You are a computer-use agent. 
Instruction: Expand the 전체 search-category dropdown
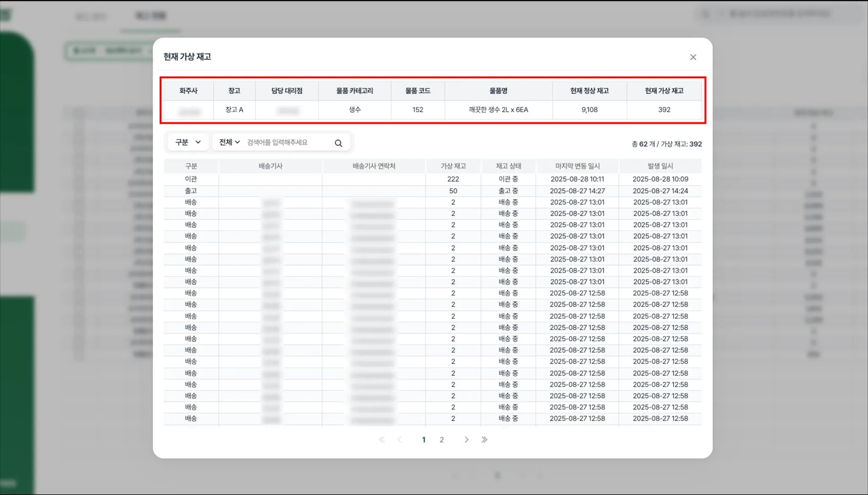point(228,142)
